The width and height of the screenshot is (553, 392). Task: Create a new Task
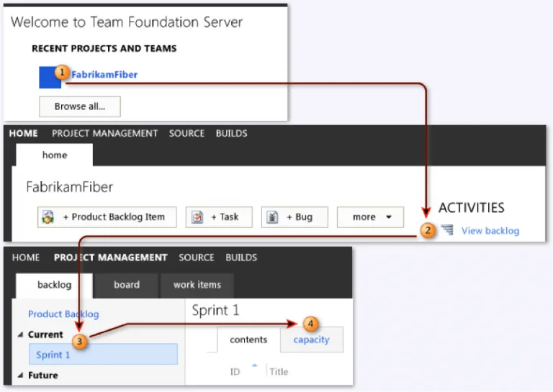[219, 217]
